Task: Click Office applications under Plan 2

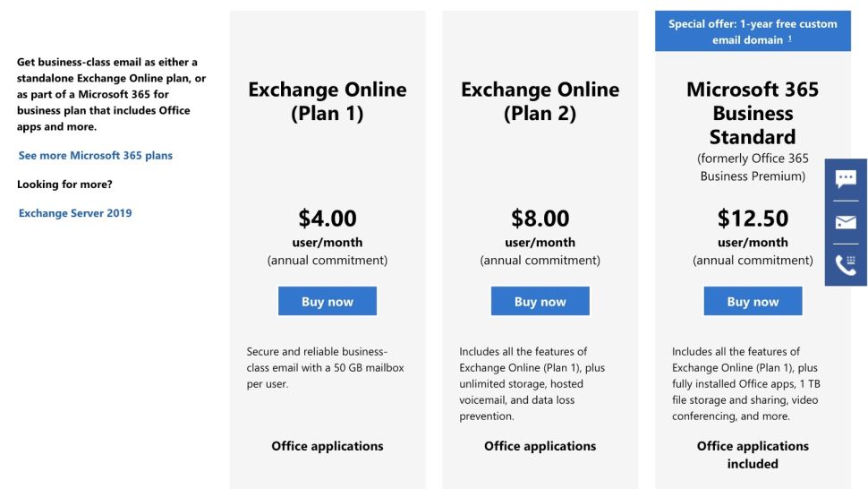Action: [x=540, y=446]
